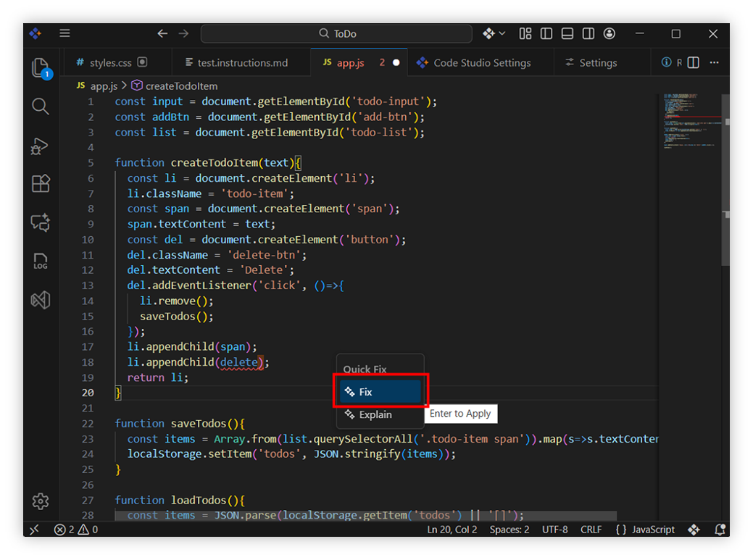Open the Search view in the sidebar
The height and width of the screenshot is (560, 753).
coord(41,107)
